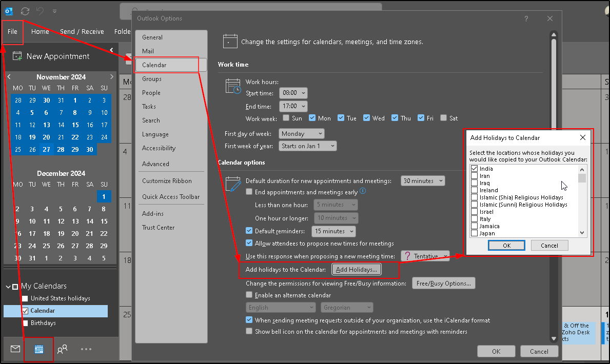This screenshot has width=610, height=364.
Task: Open the default duration 30 minutes dropdown
Action: coord(423,180)
